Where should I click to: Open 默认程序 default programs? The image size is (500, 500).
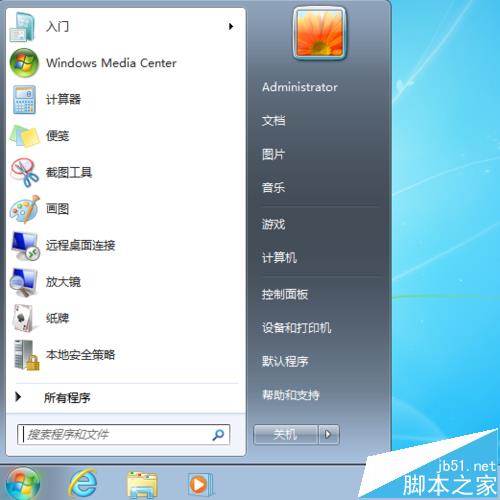click(285, 361)
